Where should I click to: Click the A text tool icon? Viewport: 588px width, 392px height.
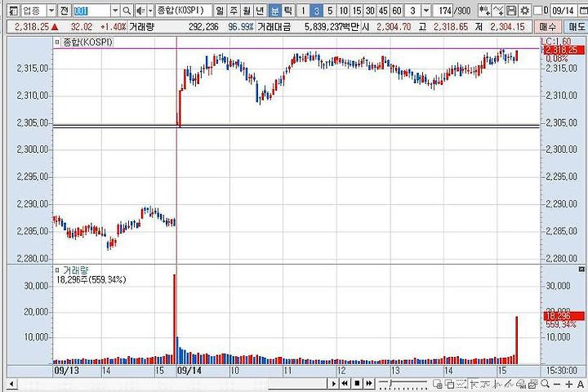click(x=580, y=384)
